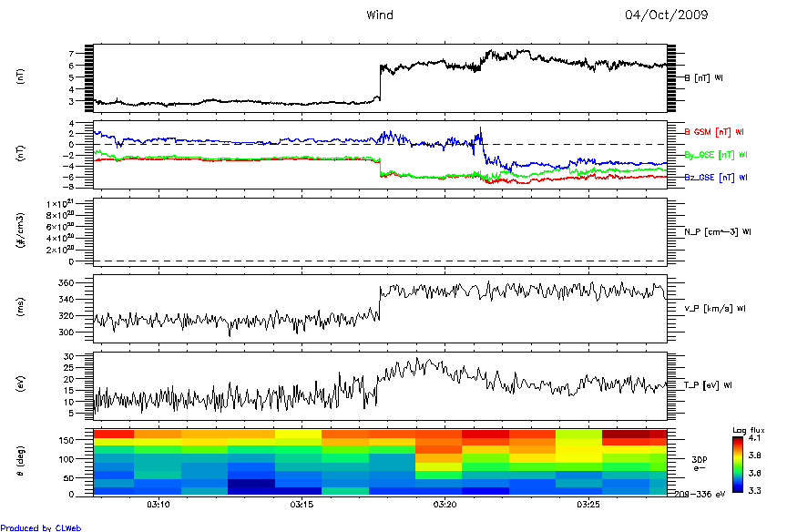Click the log flux color bar

[x=737, y=465]
